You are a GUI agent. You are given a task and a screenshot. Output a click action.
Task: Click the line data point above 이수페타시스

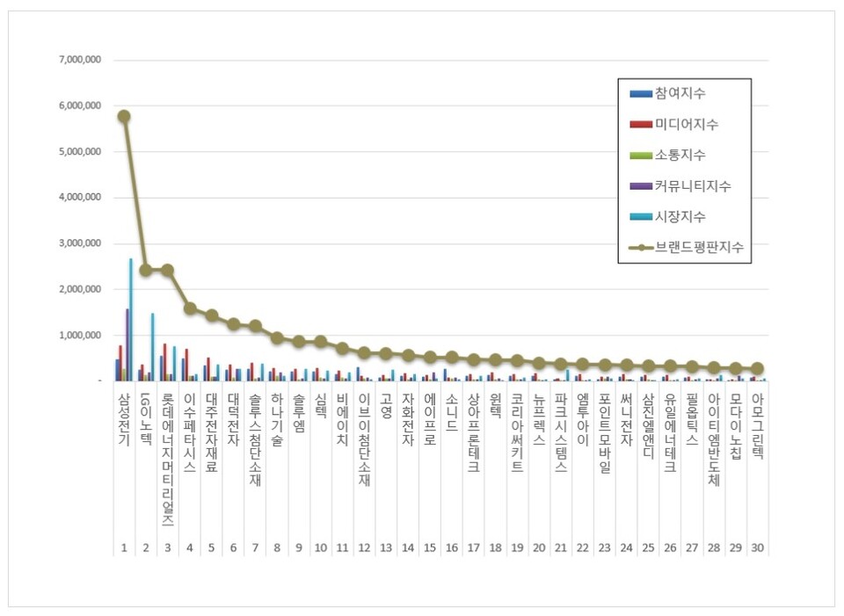[190, 308]
